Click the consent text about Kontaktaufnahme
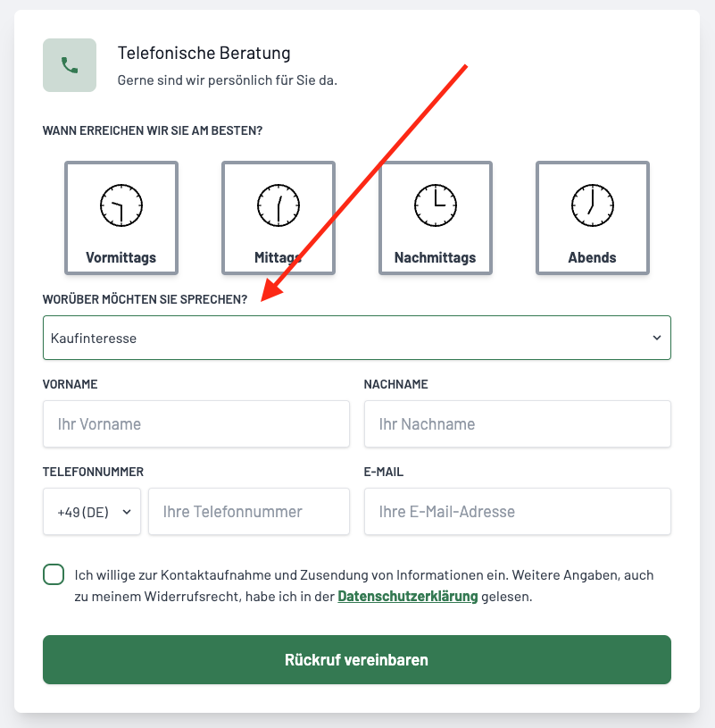This screenshot has width=715, height=728. click(x=364, y=585)
